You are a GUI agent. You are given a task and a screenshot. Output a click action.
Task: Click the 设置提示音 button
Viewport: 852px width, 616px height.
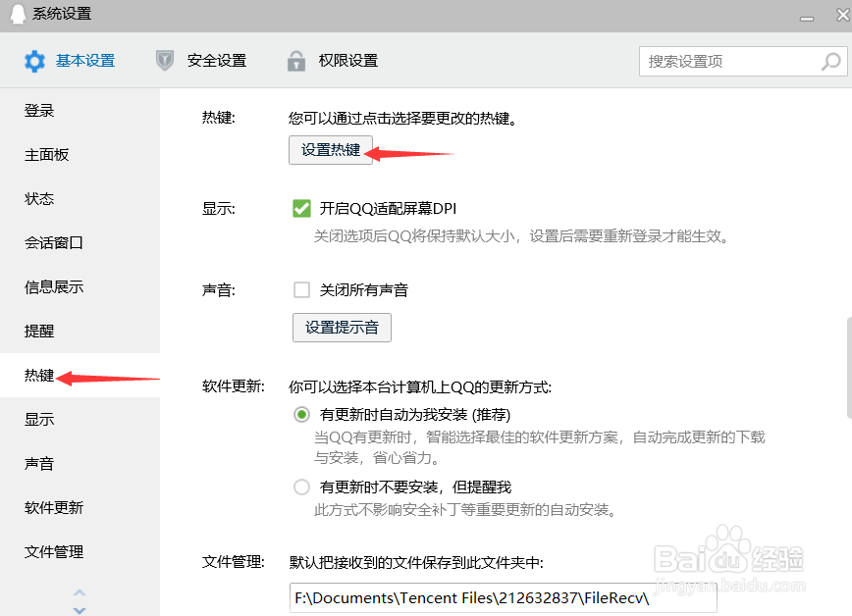tap(342, 328)
